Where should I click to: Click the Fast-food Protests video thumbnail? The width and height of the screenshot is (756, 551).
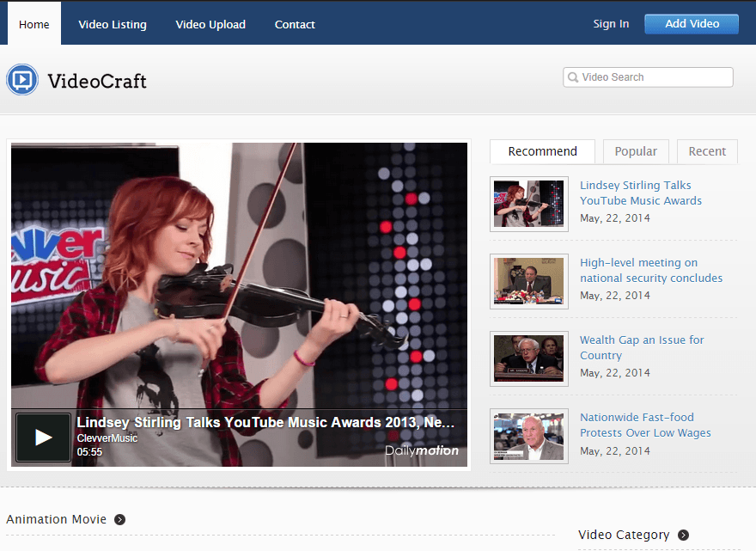pos(529,436)
